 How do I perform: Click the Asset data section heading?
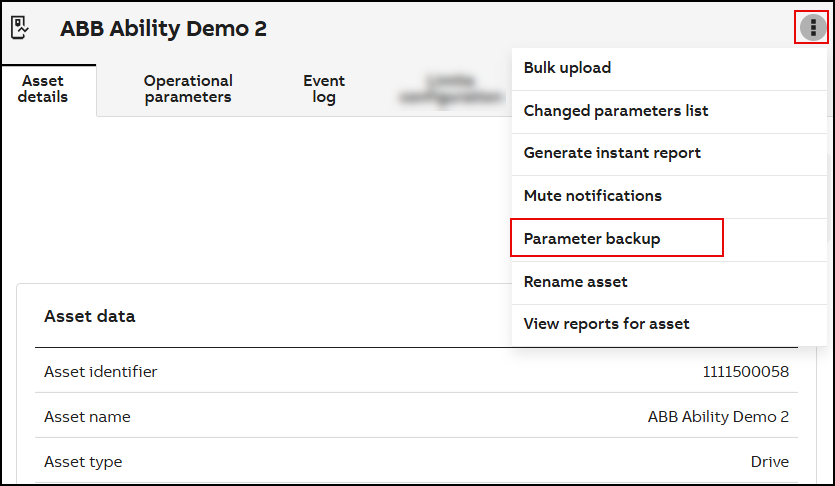pyautogui.click(x=90, y=316)
